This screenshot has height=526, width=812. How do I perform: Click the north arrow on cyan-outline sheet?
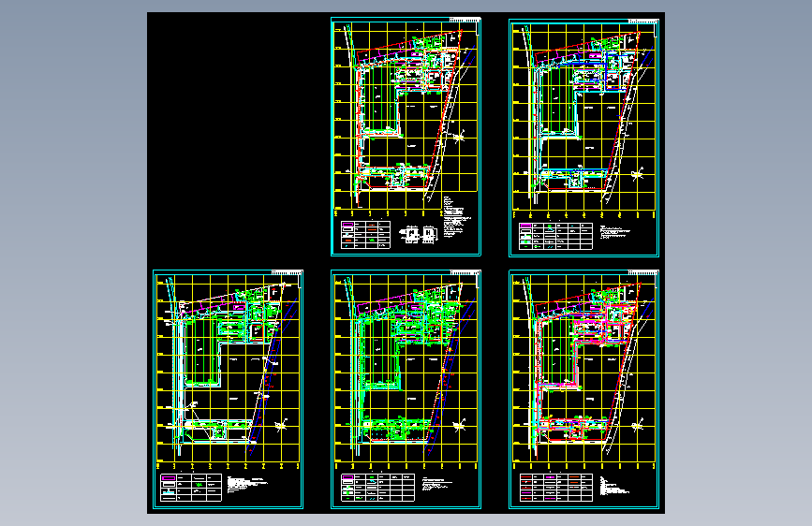point(281,425)
